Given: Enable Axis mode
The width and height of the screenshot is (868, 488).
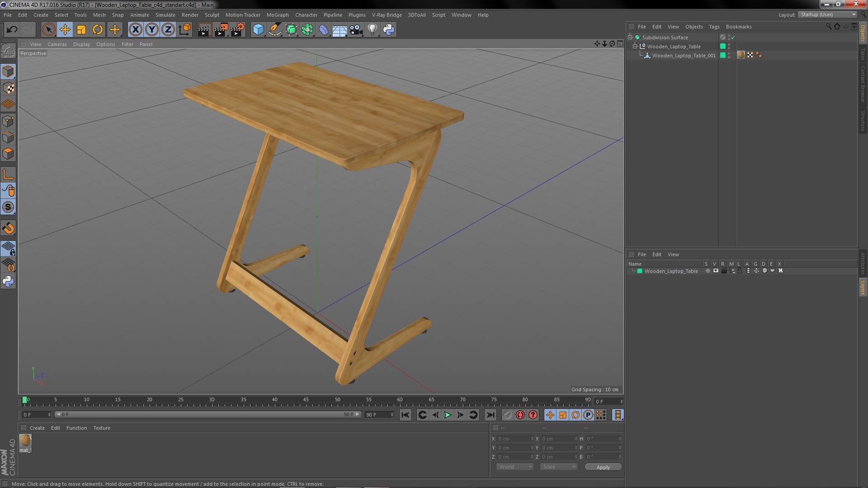Looking at the screenshot, I should pyautogui.click(x=8, y=174).
